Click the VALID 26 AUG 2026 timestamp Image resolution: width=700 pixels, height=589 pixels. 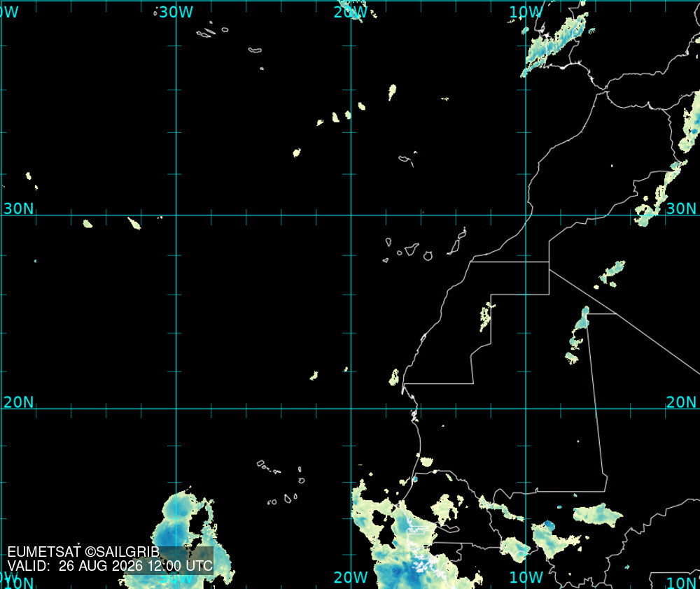pyautogui.click(x=110, y=566)
